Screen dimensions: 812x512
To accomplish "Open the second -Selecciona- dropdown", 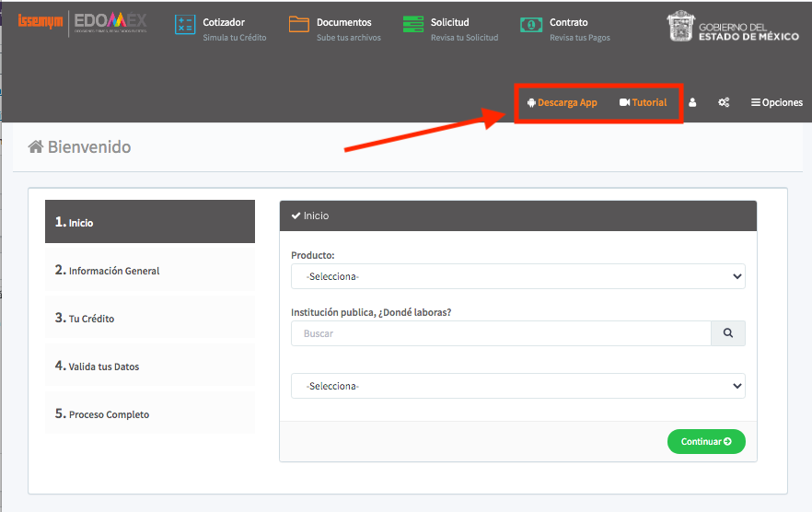I will pyautogui.click(x=517, y=386).
